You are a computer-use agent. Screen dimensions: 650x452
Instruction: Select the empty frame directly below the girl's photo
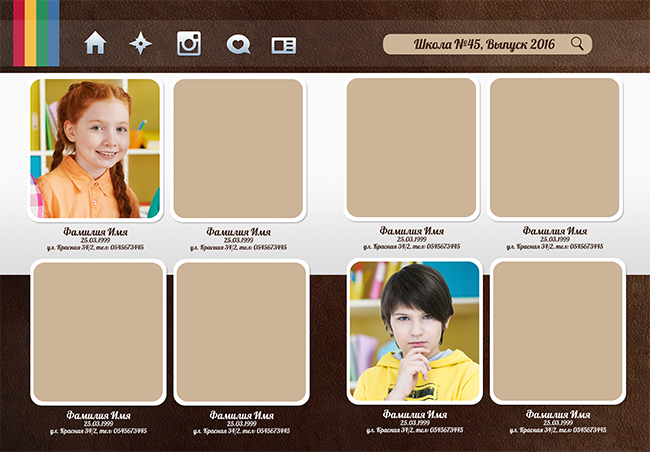(x=98, y=332)
